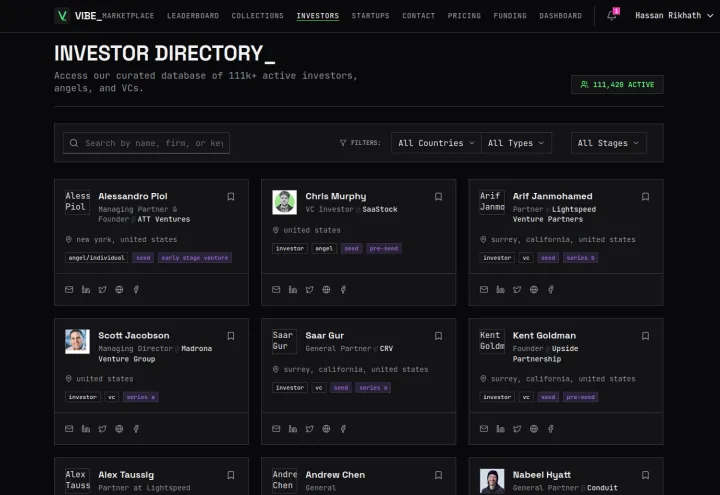Open Chris Murphy's LinkedIn icon
Viewport: 720px width, 495px height.
[293, 289]
